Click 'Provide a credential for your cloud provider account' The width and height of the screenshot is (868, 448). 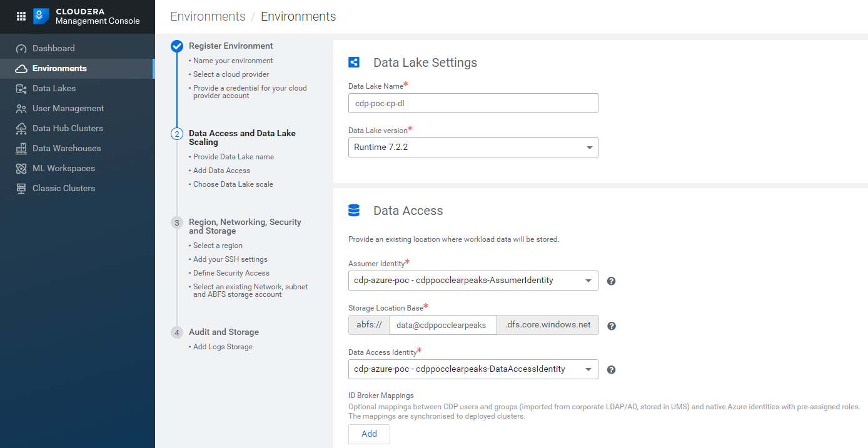250,92
